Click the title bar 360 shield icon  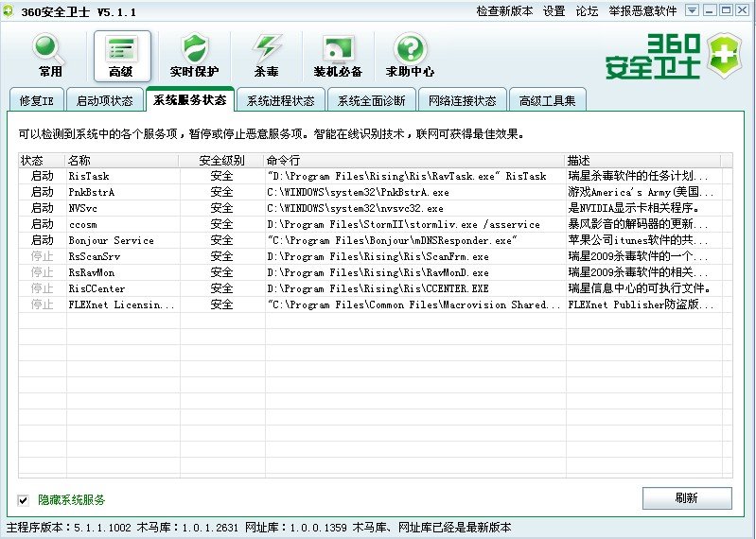9,10
